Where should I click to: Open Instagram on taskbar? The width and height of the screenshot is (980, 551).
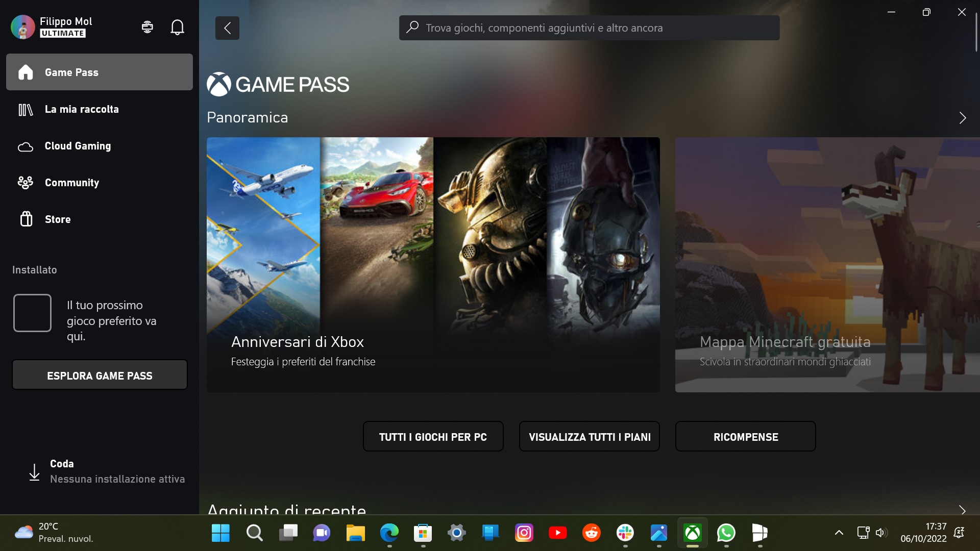524,533
